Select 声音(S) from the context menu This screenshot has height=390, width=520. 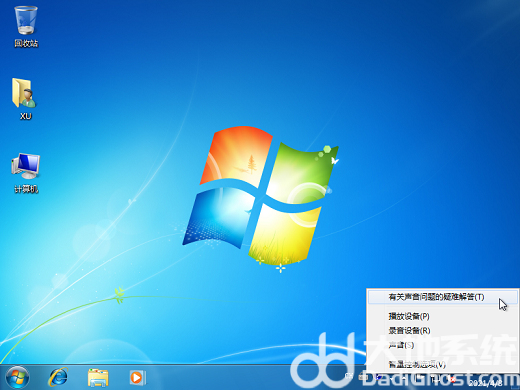click(443, 345)
